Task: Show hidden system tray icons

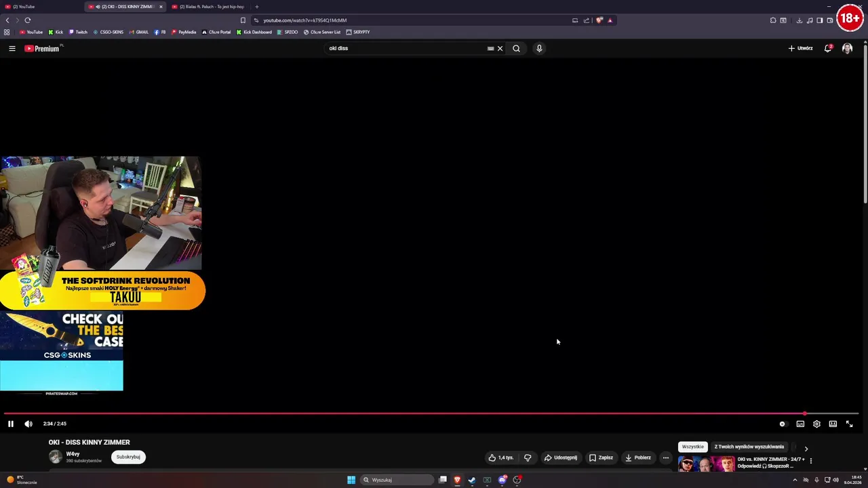Action: pos(795,480)
